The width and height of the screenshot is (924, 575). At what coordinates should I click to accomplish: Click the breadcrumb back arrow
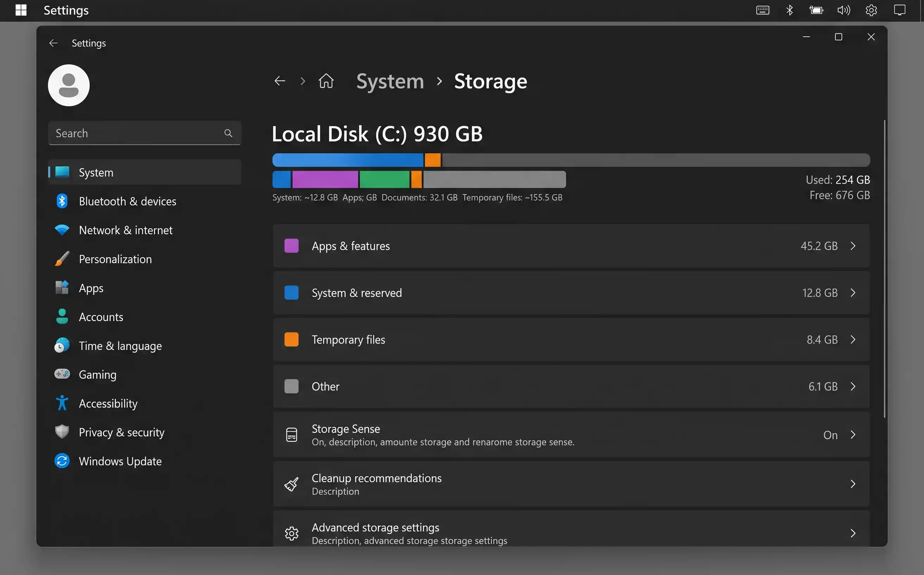coord(280,81)
